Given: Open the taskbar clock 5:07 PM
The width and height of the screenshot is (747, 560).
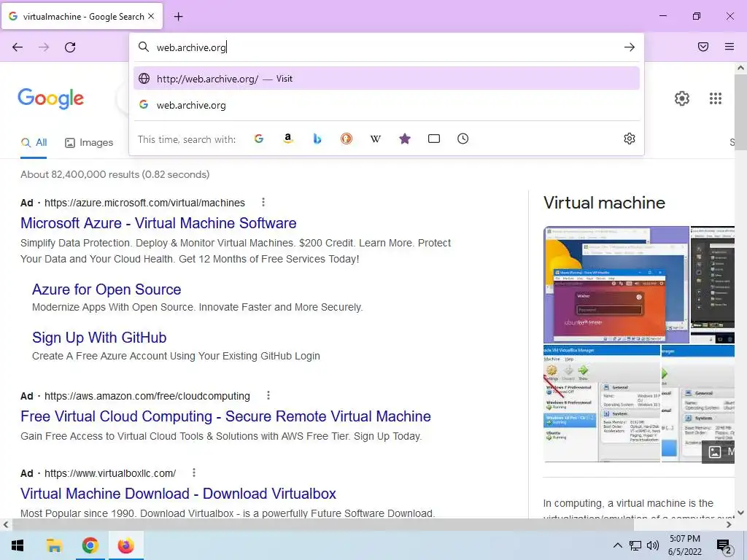Looking at the screenshot, I should [x=685, y=545].
